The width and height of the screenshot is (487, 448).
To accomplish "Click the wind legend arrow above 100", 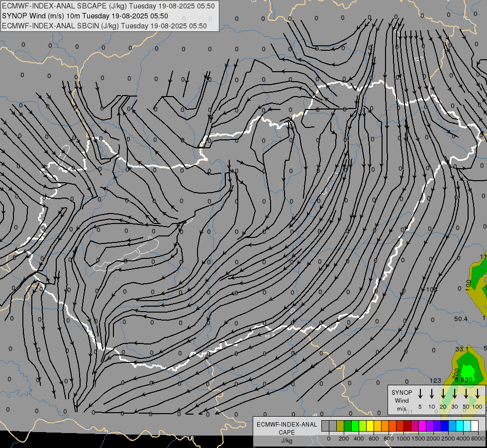I will 478,393.
